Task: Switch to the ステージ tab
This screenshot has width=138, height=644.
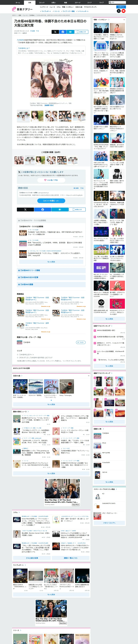Action: tap(78, 2)
